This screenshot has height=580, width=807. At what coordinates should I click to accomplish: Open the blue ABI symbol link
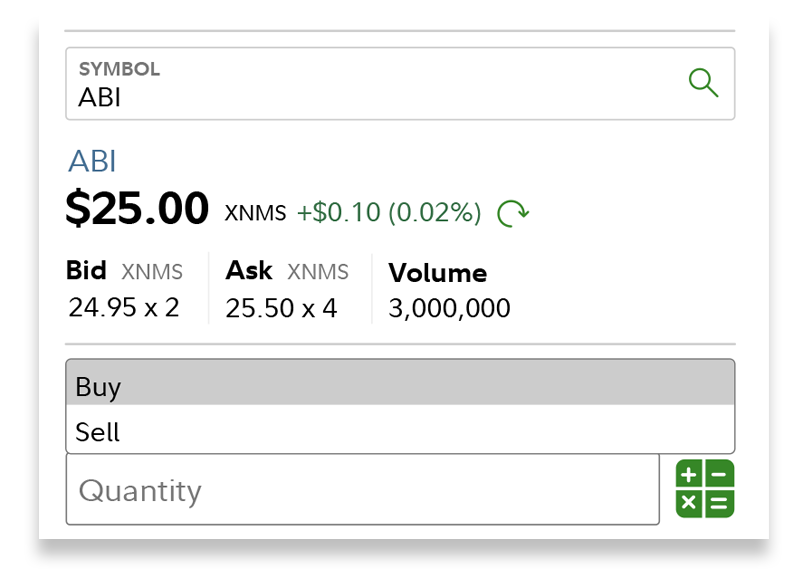pyautogui.click(x=92, y=161)
